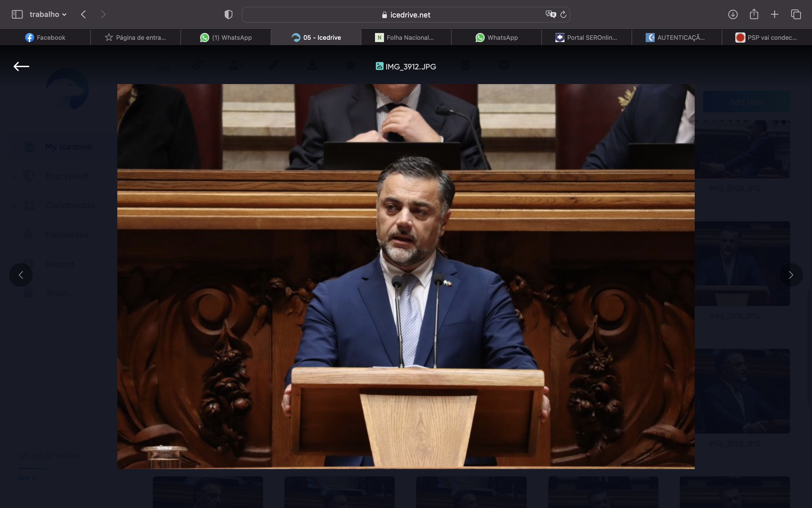Screen dimensions: 812x508
Task: Close the image preview with the back arrow
Action: [21, 67]
